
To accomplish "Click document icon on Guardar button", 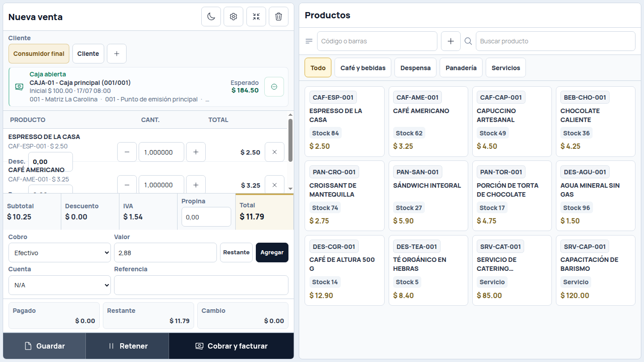I will coord(28,346).
